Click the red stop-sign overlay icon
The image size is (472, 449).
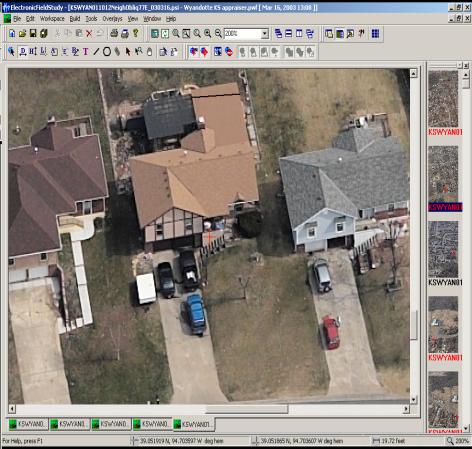[x=229, y=52]
